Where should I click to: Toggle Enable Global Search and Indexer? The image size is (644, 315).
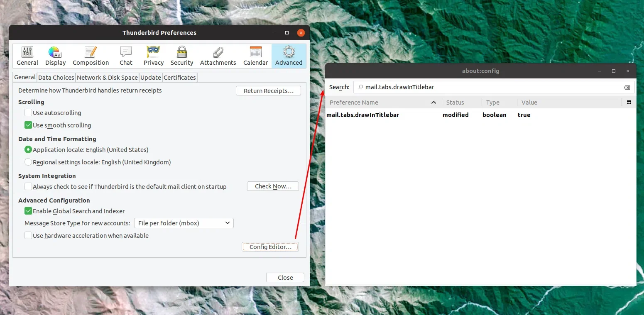click(x=28, y=211)
